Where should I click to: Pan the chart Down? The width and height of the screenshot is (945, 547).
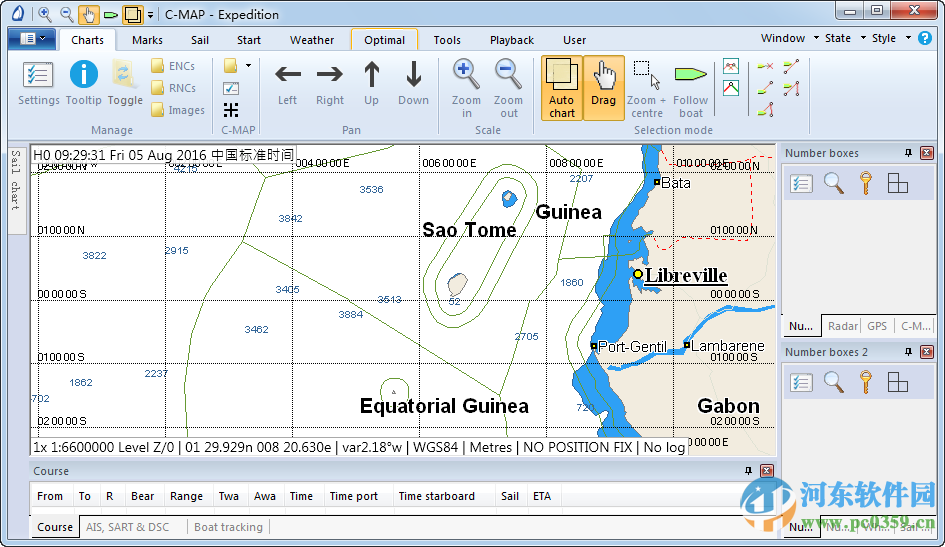coord(413,84)
